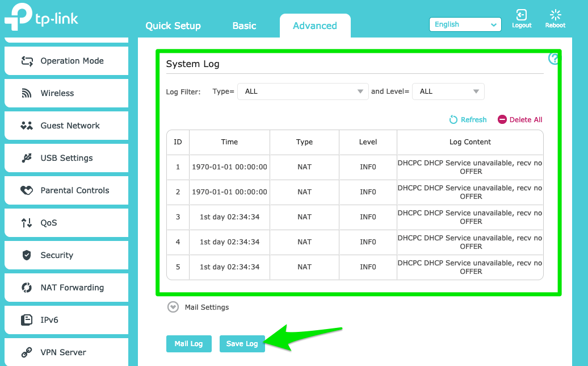Click the Time column header
This screenshot has width=588, height=366.
click(x=229, y=142)
